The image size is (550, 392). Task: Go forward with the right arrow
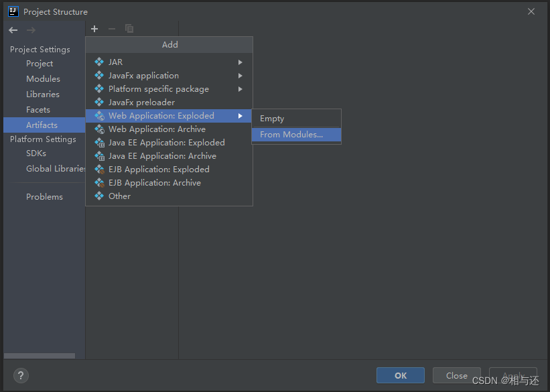31,30
